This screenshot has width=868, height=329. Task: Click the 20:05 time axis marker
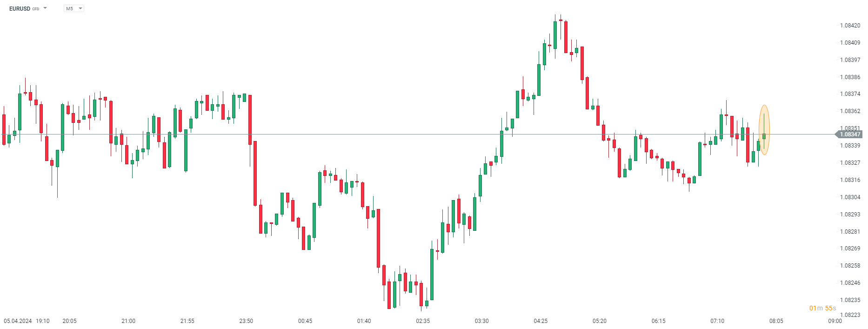pos(69,321)
